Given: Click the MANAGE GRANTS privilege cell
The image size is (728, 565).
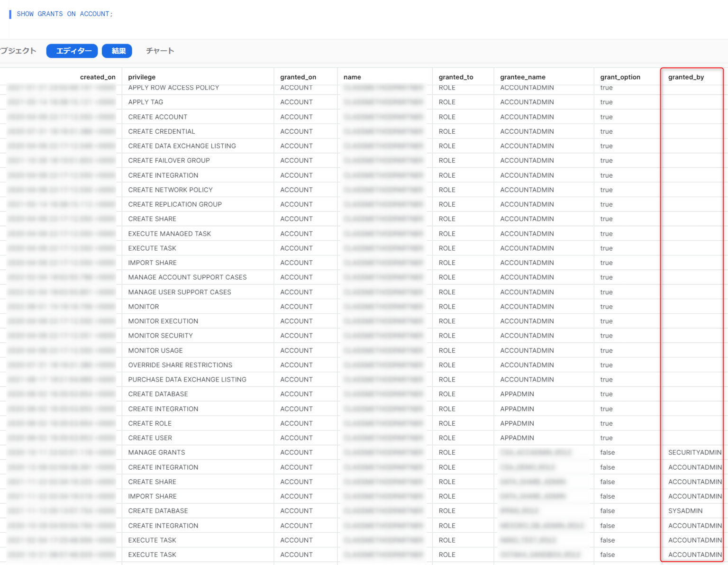Looking at the screenshot, I should coord(156,452).
